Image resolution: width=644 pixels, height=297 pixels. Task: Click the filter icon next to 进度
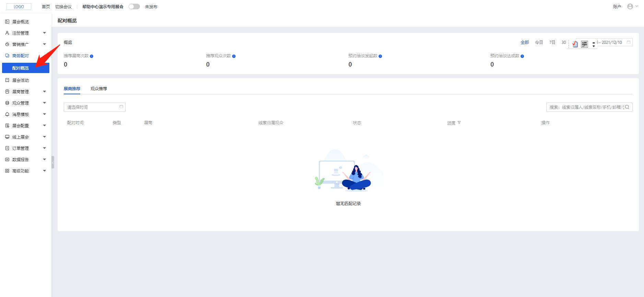(x=459, y=122)
